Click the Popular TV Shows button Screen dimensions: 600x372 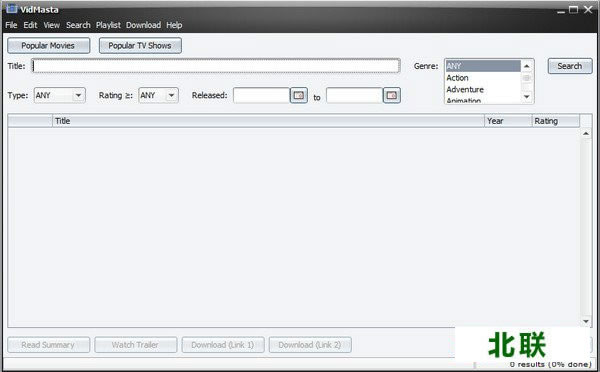tap(140, 46)
